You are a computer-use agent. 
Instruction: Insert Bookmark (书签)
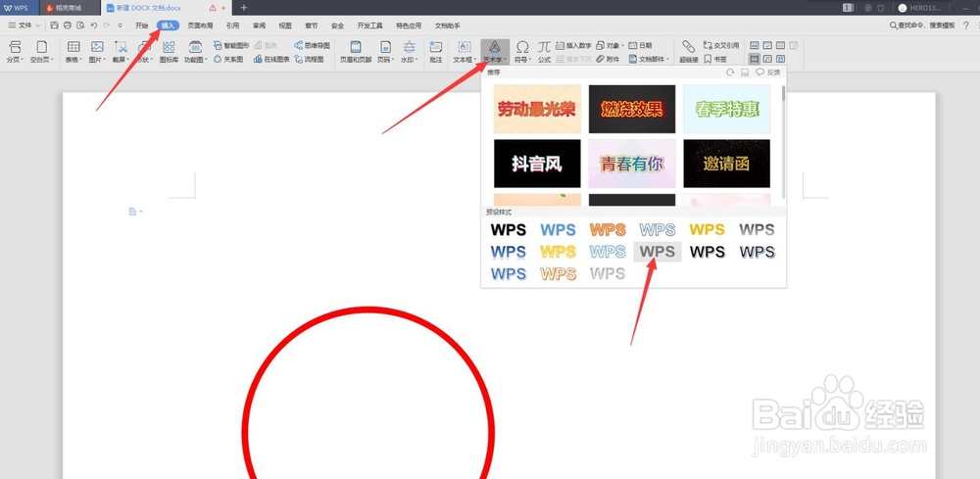715,60
